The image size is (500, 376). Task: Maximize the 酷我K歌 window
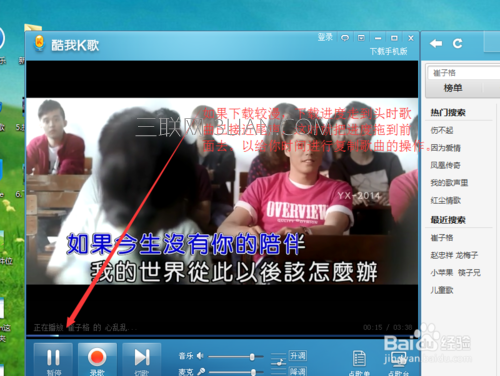[x=394, y=38]
